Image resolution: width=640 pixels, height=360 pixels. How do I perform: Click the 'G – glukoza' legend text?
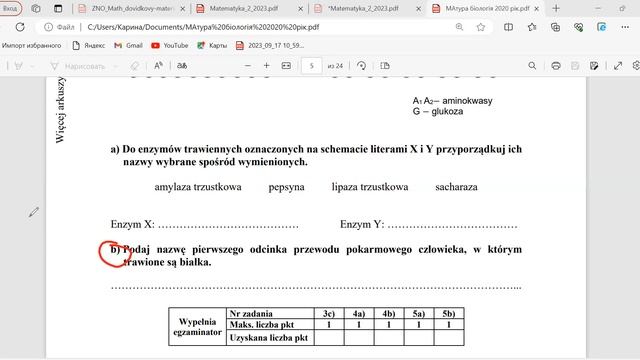click(438, 111)
